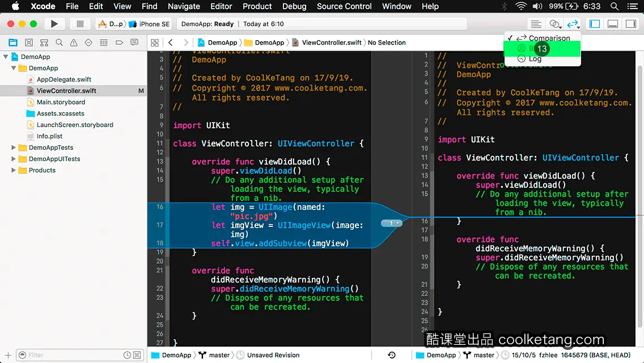
Task: Click the right editor vertical scrollbar
Action: tap(640, 197)
